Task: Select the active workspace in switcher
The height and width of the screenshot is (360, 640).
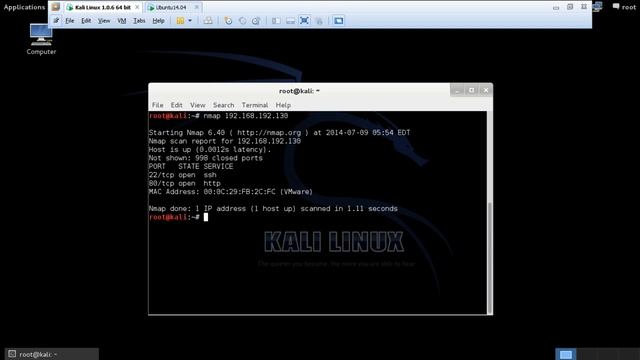Action: click(x=566, y=354)
